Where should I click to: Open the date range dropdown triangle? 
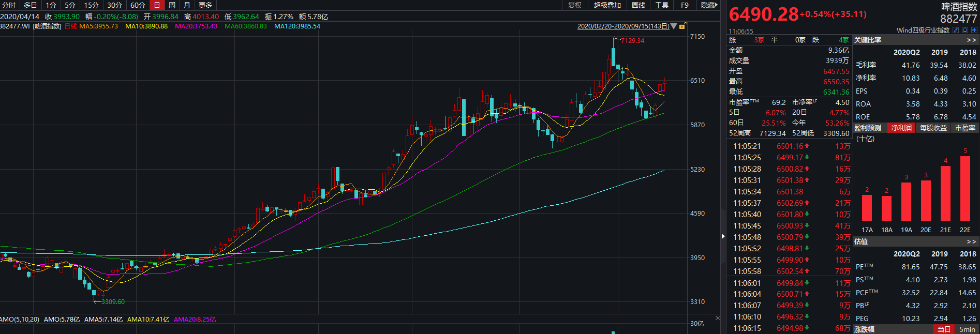(x=674, y=26)
